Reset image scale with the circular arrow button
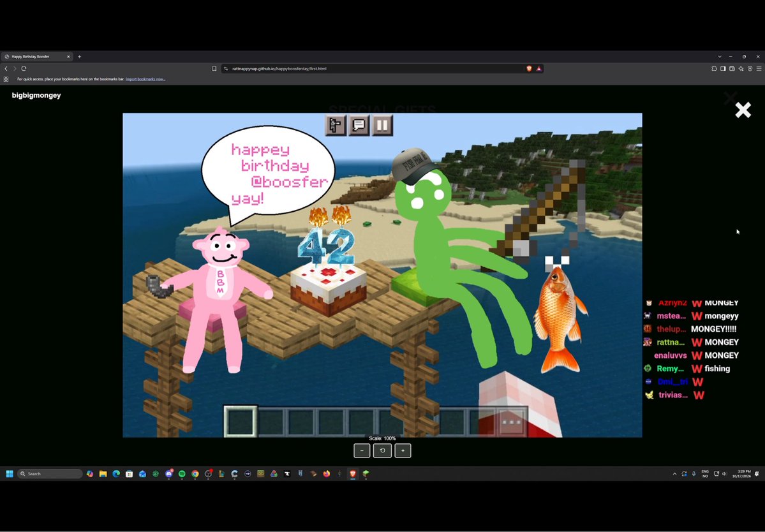The height and width of the screenshot is (532, 765). click(383, 450)
